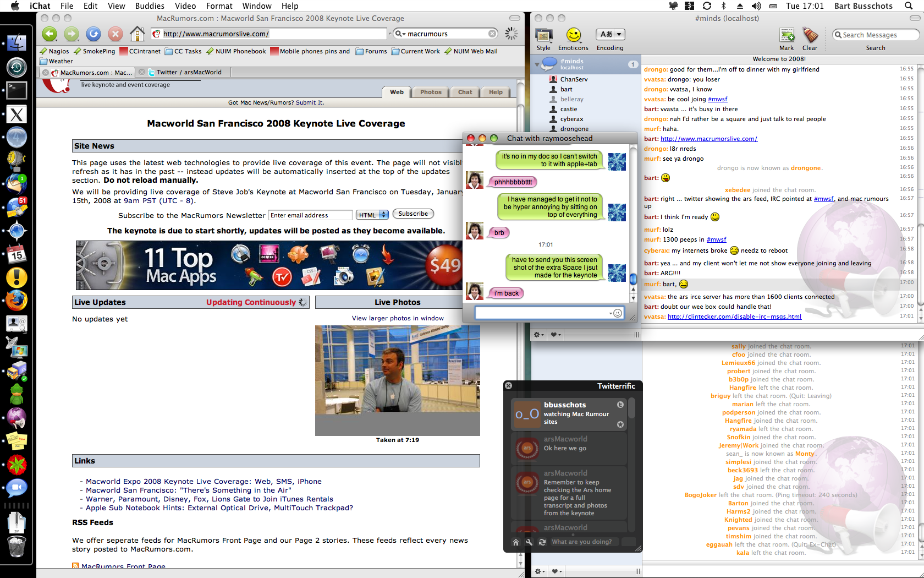Open Thunderbird mail from the Dock
This screenshot has width=924, height=578.
(x=16, y=184)
